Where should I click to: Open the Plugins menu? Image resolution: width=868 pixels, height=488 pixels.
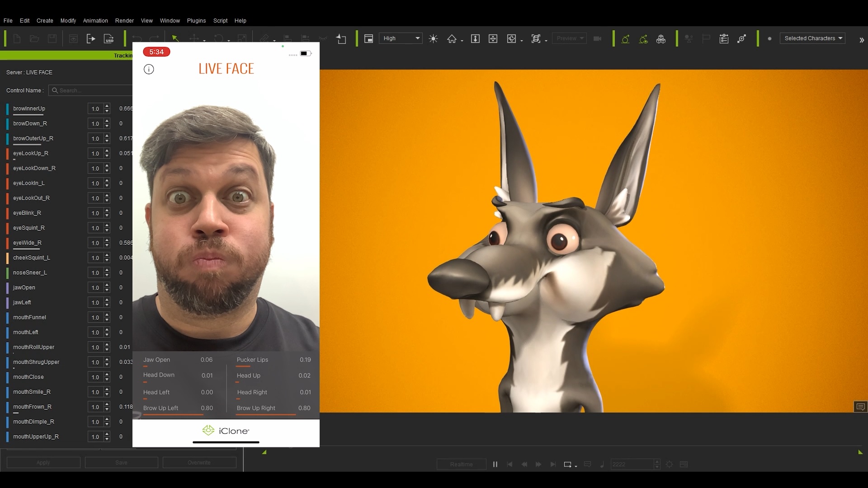pos(196,21)
